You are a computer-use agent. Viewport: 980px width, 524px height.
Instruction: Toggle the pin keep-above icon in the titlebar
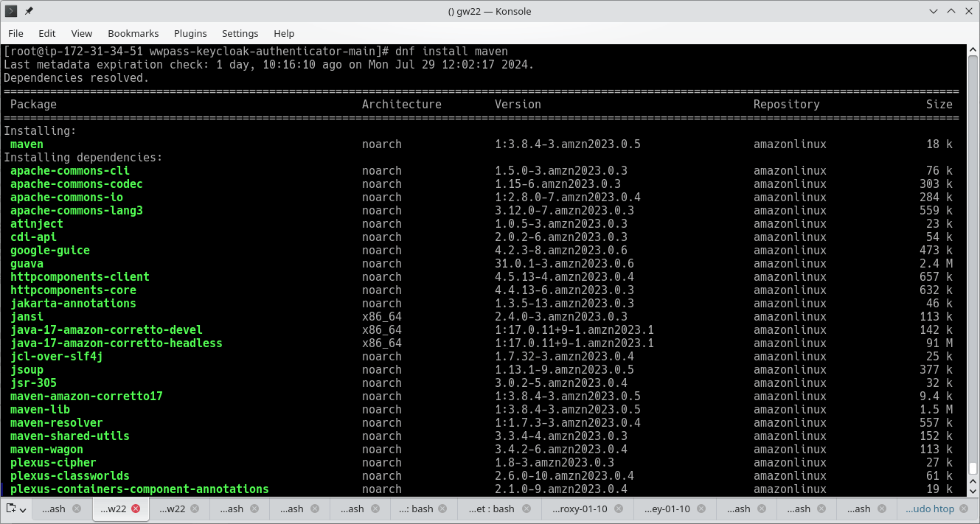tap(29, 11)
